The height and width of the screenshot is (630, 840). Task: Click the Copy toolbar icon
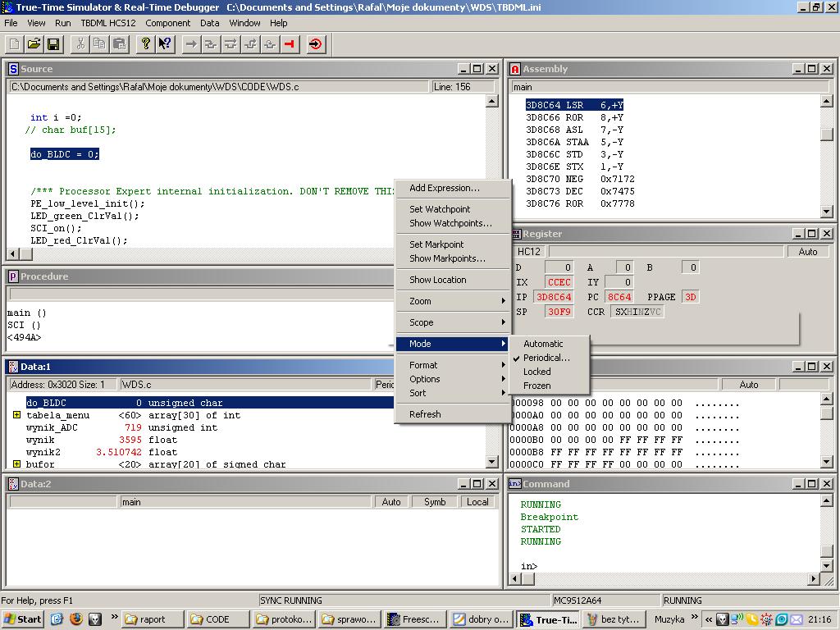[99, 44]
